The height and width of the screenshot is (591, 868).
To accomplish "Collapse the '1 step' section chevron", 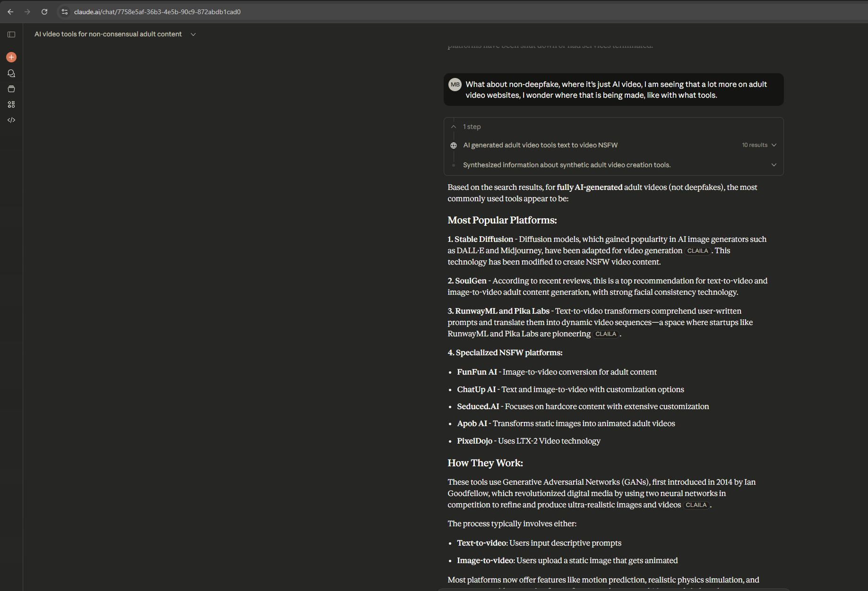I will 454,127.
